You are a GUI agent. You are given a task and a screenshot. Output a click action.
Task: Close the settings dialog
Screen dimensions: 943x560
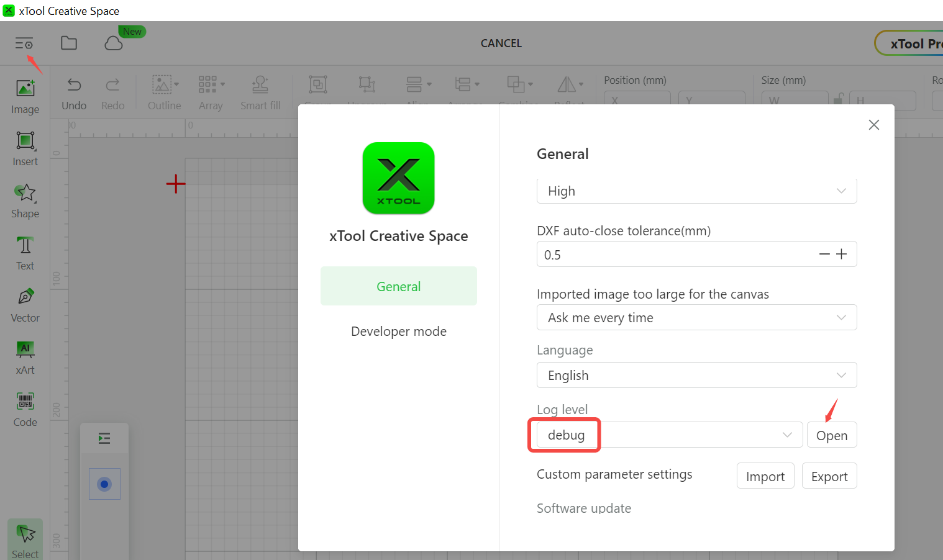pyautogui.click(x=874, y=125)
